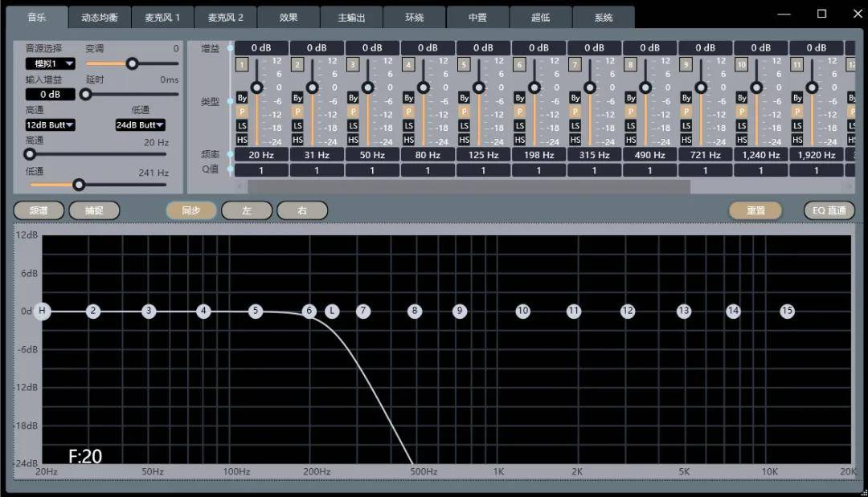Click band number 11 box in EQ strip

pyautogui.click(x=796, y=65)
